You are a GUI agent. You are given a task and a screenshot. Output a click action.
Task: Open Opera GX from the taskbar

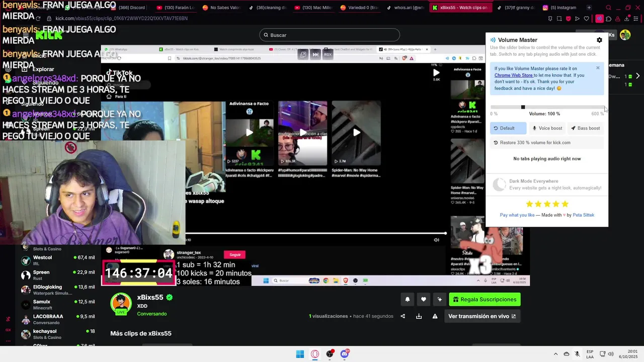315,354
